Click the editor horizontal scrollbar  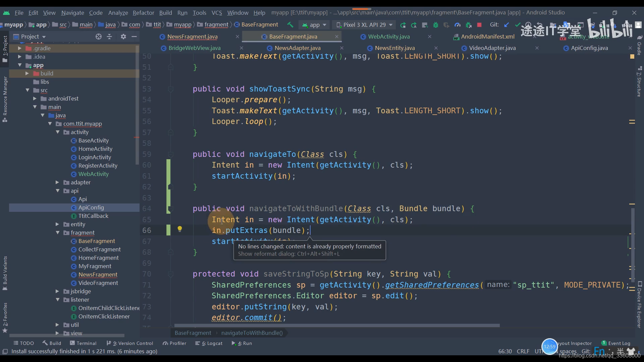pyautogui.click(x=337, y=325)
